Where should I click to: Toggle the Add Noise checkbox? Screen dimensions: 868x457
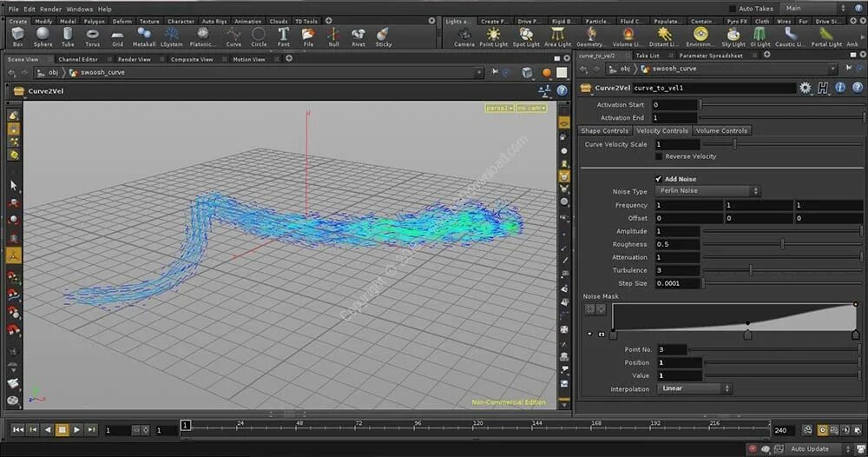[x=658, y=179]
